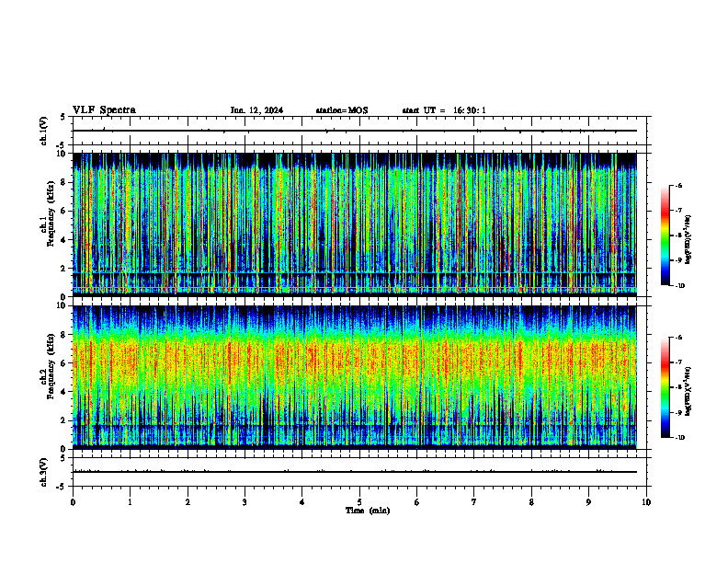
Task: Click the '10' tick on the time axis
Action: pos(646,502)
